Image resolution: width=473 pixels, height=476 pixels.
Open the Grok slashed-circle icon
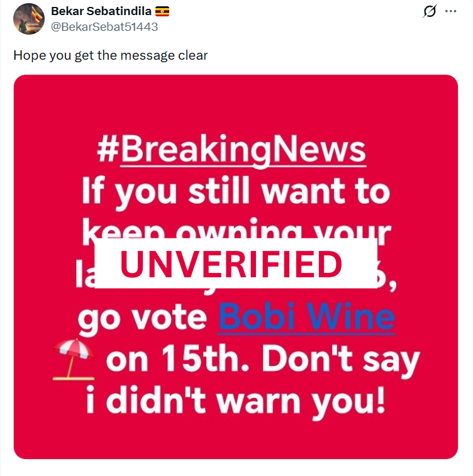pos(430,11)
